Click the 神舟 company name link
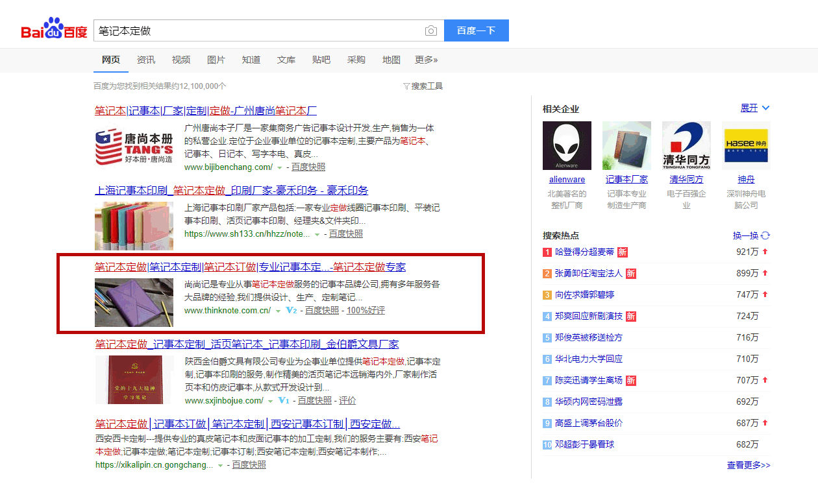This screenshot has height=504, width=818. (x=746, y=180)
